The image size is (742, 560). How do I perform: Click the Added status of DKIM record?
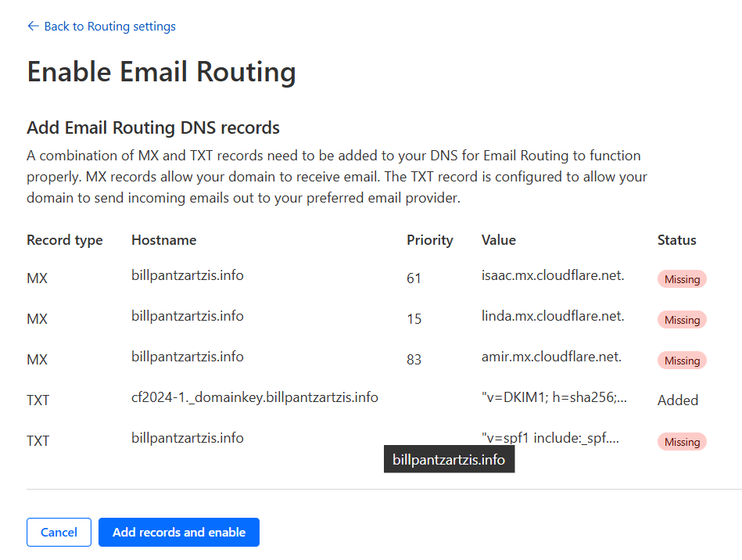click(x=677, y=400)
